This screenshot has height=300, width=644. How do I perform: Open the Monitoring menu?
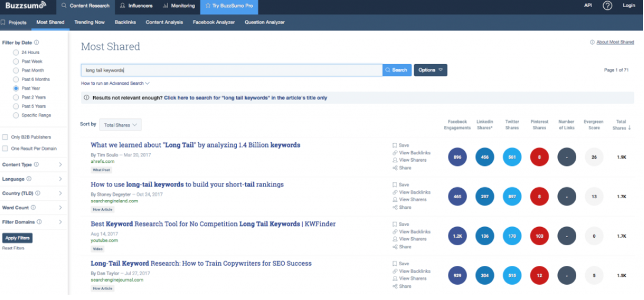click(179, 6)
